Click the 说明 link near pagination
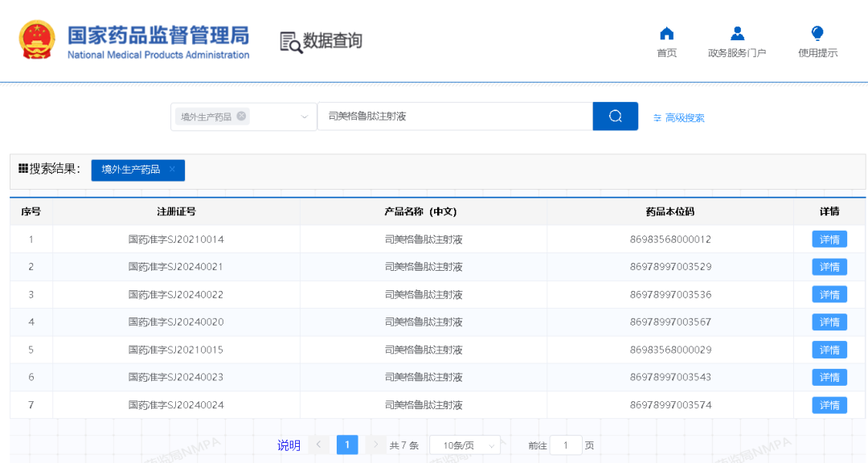 point(289,445)
